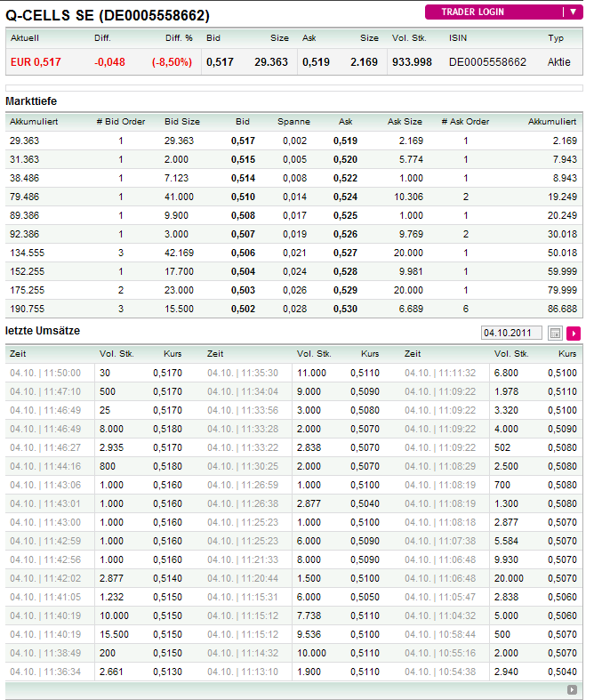The image size is (610, 700).
Task: Click the best ask price 0,519 in Markttiefe
Action: [x=345, y=141]
